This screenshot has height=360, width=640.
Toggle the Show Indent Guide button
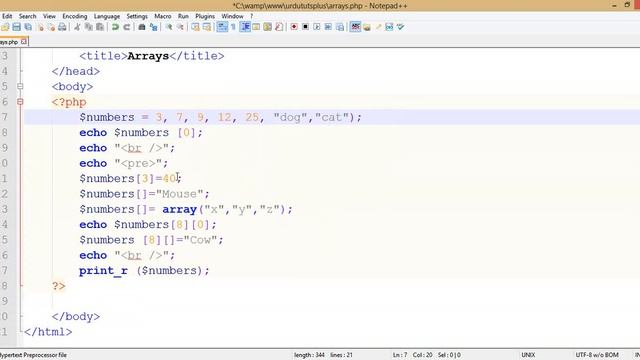tap(245, 27)
